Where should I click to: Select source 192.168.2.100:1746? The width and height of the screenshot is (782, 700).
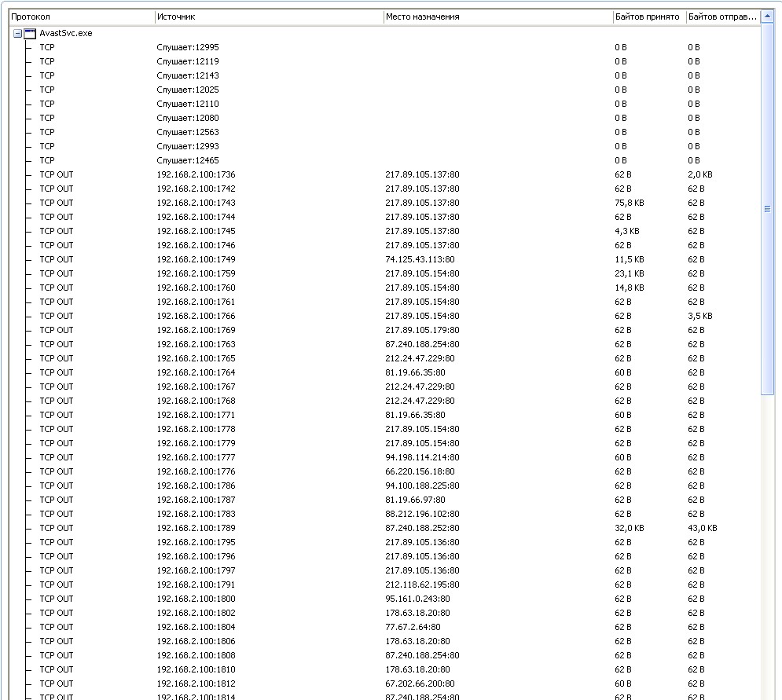coord(196,245)
